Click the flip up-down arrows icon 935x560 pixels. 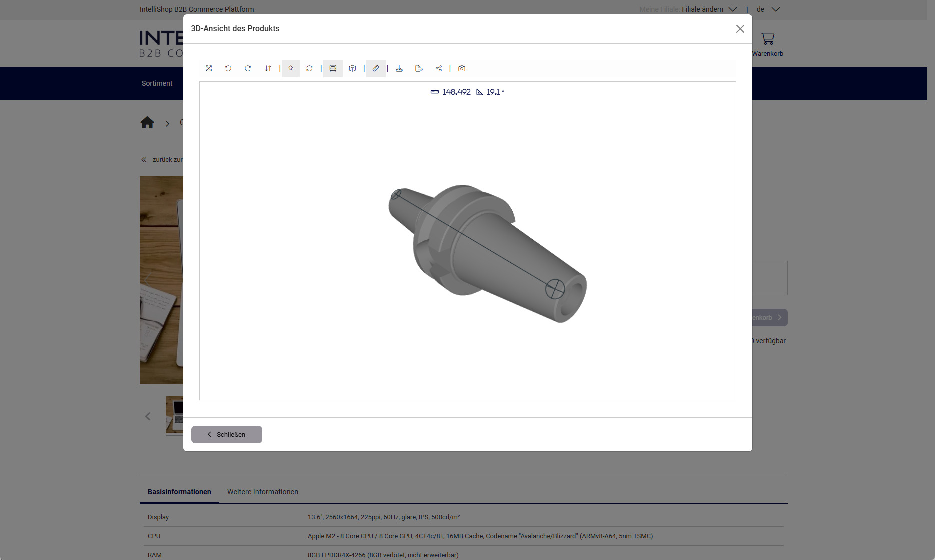point(268,68)
